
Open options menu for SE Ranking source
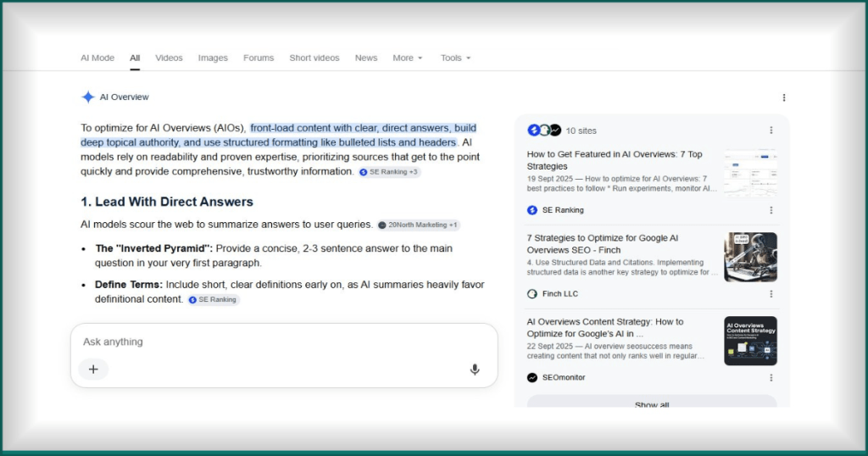(771, 210)
